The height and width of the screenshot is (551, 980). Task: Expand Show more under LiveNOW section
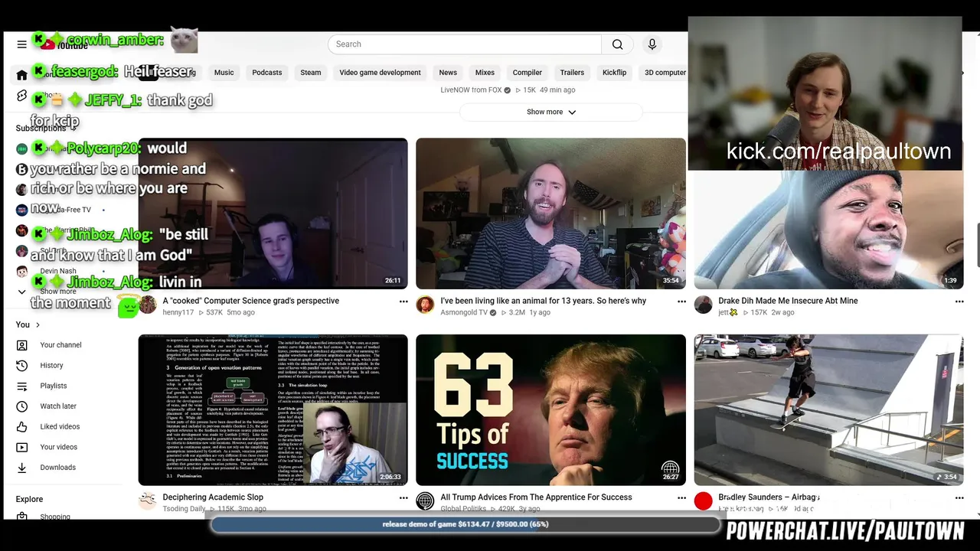pyautogui.click(x=550, y=112)
